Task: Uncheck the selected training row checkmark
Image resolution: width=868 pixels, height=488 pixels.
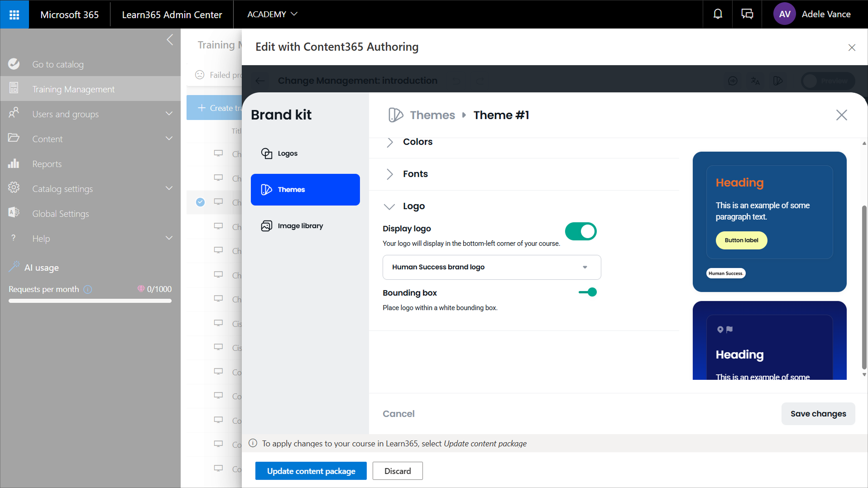Action: [200, 202]
